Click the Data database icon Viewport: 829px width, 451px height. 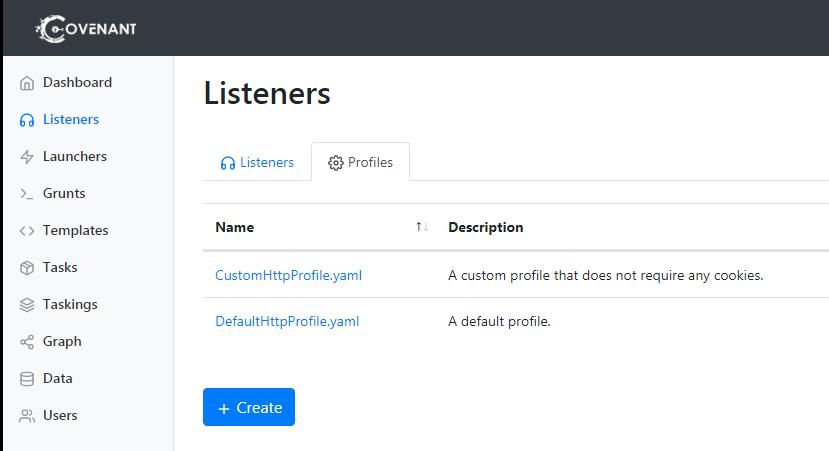[27, 379]
